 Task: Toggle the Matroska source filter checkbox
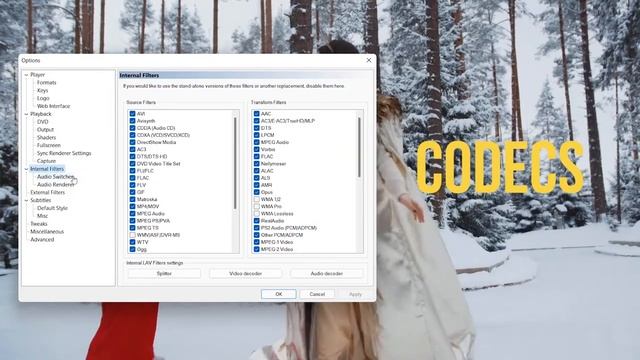pyautogui.click(x=132, y=200)
